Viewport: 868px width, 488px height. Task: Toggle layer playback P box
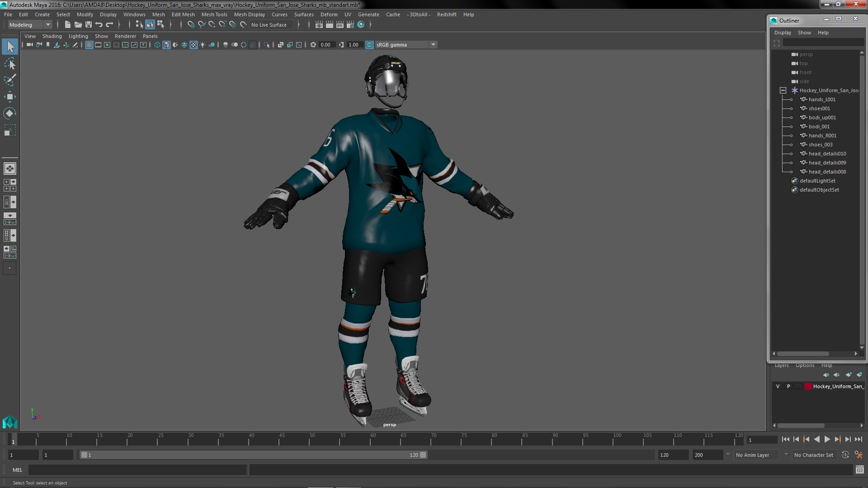[788, 386]
